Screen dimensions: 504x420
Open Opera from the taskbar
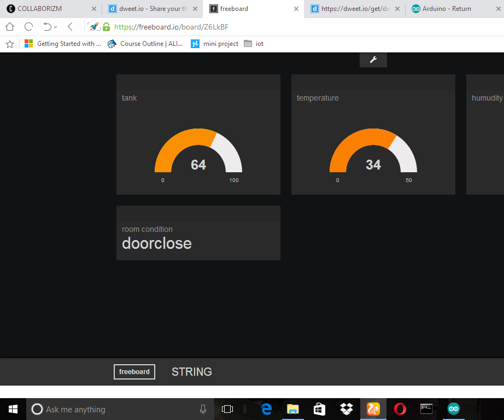400,409
